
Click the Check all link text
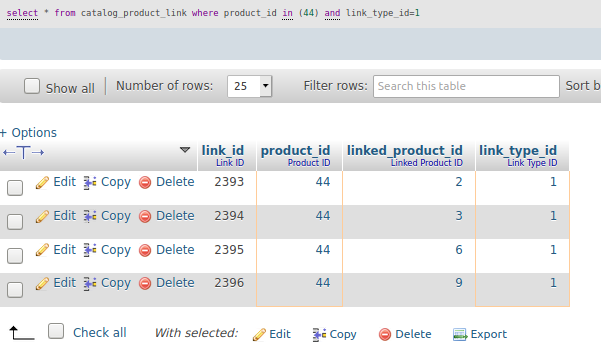point(100,333)
